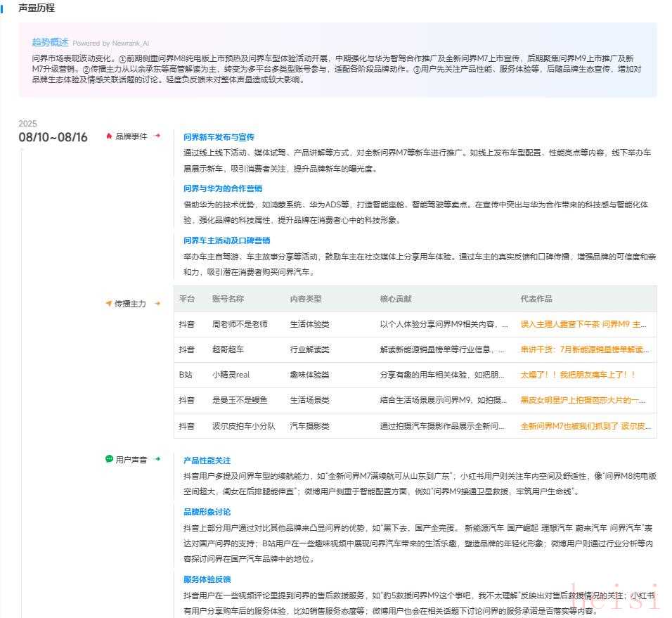The height and width of the screenshot is (618, 672).
Task: Select the account name 波尔皮拍车小分队
Action: (243, 427)
